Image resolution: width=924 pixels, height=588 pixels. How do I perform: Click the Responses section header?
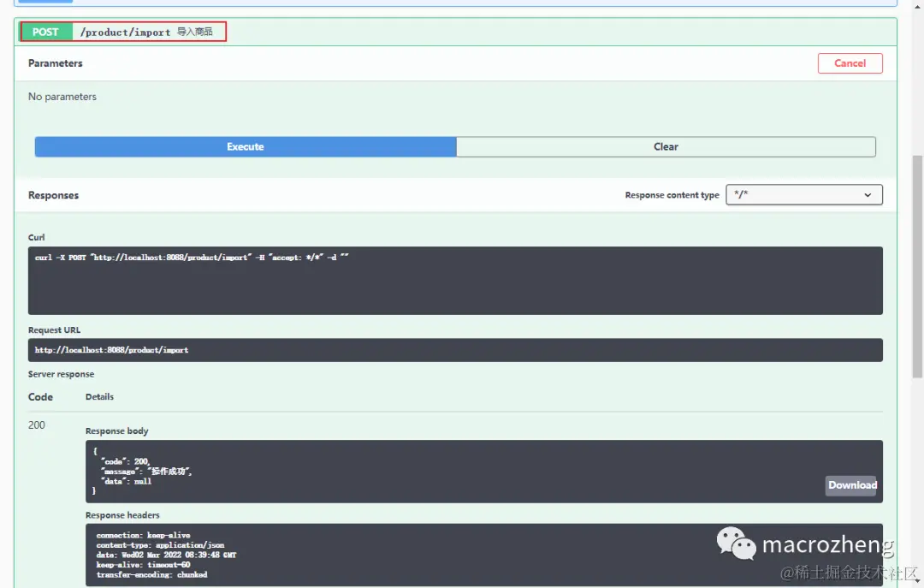[x=53, y=194]
